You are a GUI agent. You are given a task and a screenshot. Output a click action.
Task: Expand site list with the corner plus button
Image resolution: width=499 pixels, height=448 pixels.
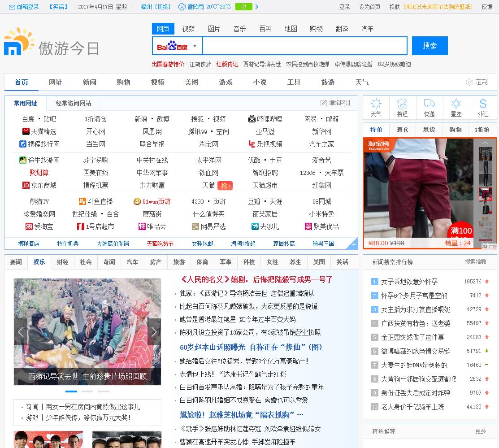[353, 244]
